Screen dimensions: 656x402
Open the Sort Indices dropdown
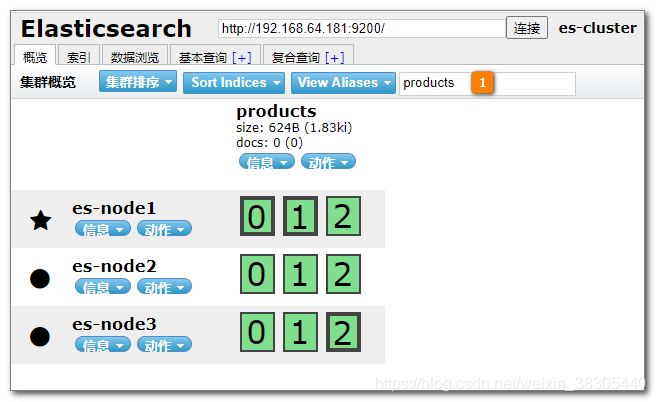pyautogui.click(x=234, y=82)
